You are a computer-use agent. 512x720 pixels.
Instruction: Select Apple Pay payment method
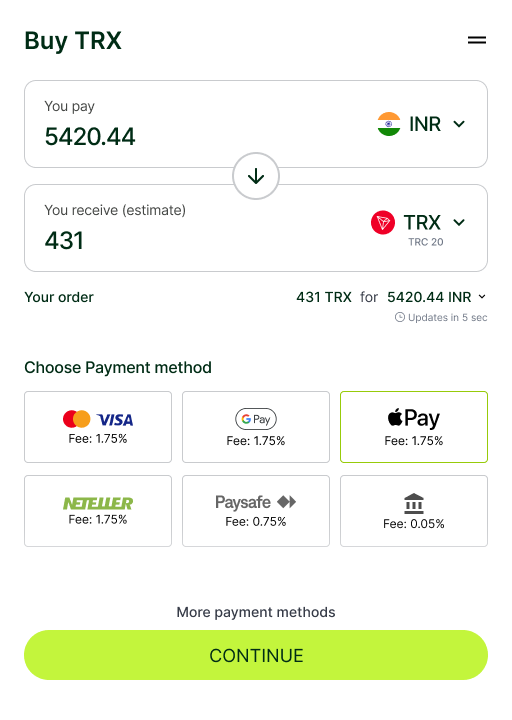pos(414,427)
